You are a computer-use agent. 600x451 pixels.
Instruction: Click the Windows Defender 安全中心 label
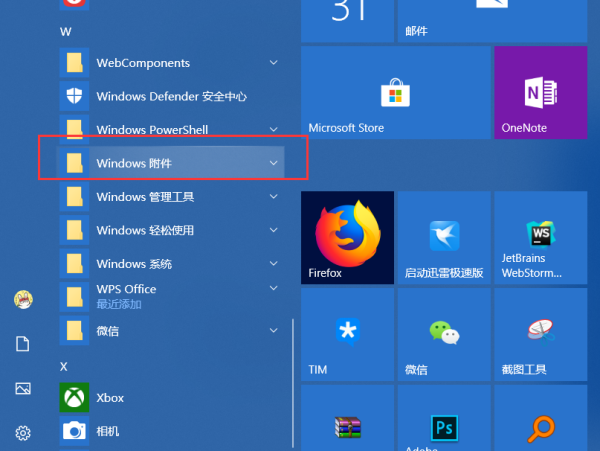171,96
